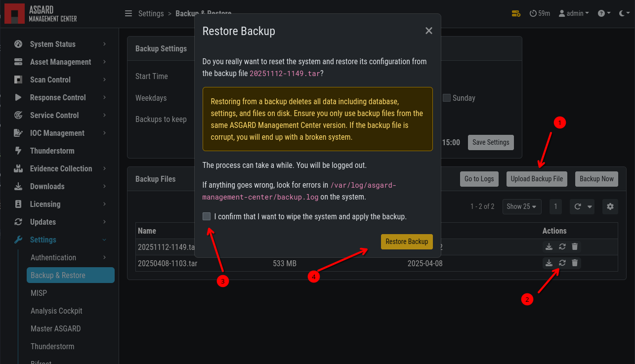Click the Save Settings button

click(491, 142)
